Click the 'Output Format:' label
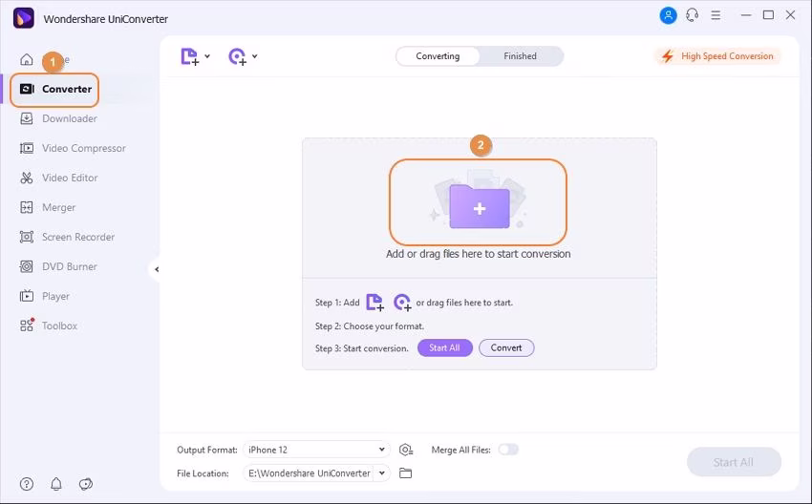This screenshot has height=504, width=812. (x=207, y=450)
